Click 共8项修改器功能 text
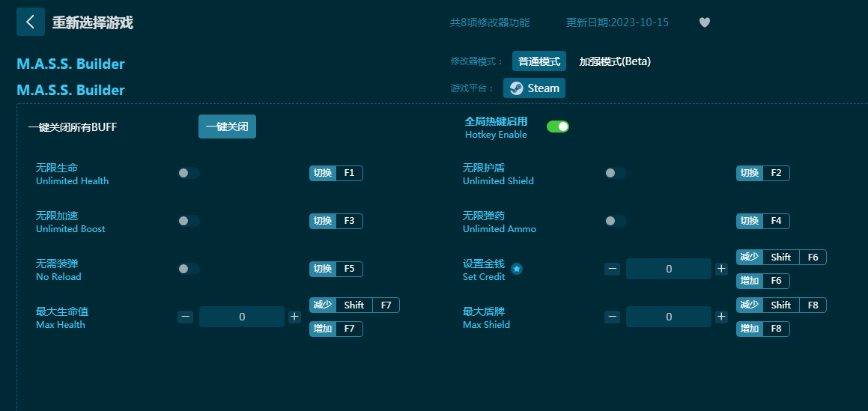This screenshot has height=411, width=868. pyautogui.click(x=490, y=22)
